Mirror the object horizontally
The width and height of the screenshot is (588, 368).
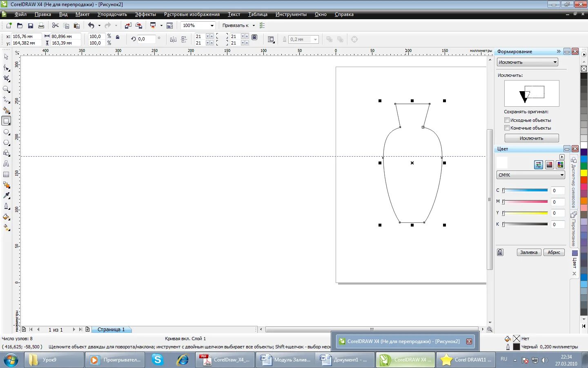[173, 40]
